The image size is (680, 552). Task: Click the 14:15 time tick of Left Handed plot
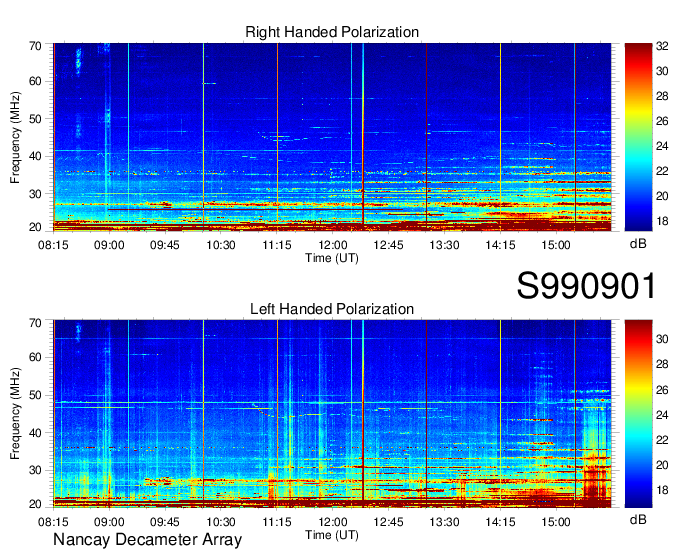click(500, 522)
